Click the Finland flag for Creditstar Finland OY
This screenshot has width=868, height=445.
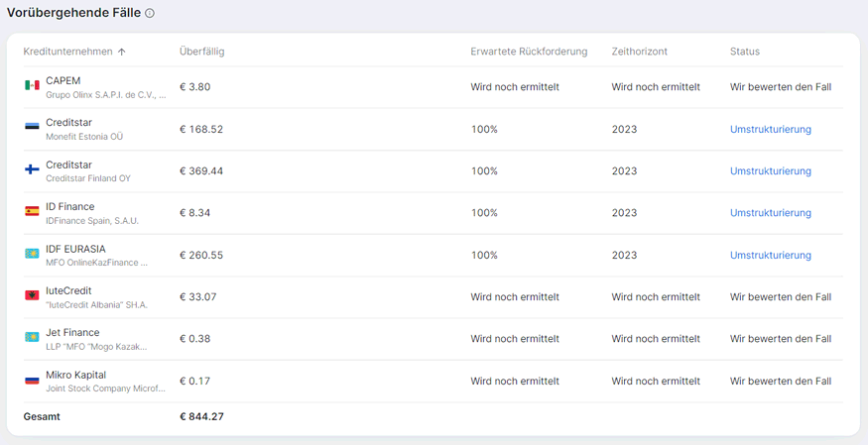[x=32, y=169]
